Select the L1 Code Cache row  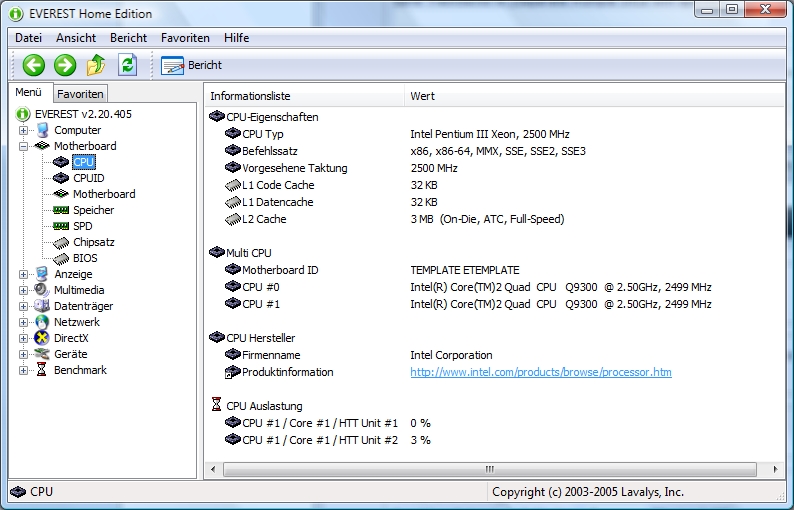pyautogui.click(x=494, y=185)
